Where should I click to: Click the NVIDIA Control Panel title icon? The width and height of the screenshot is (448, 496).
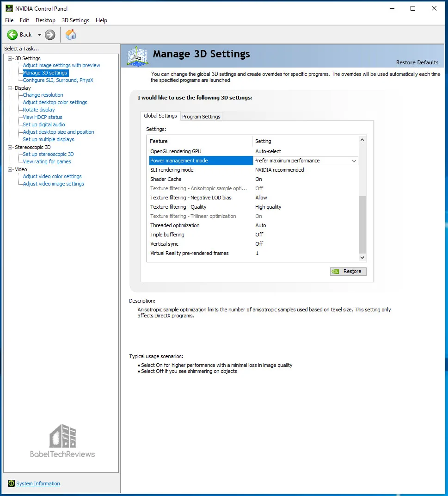[9, 8]
